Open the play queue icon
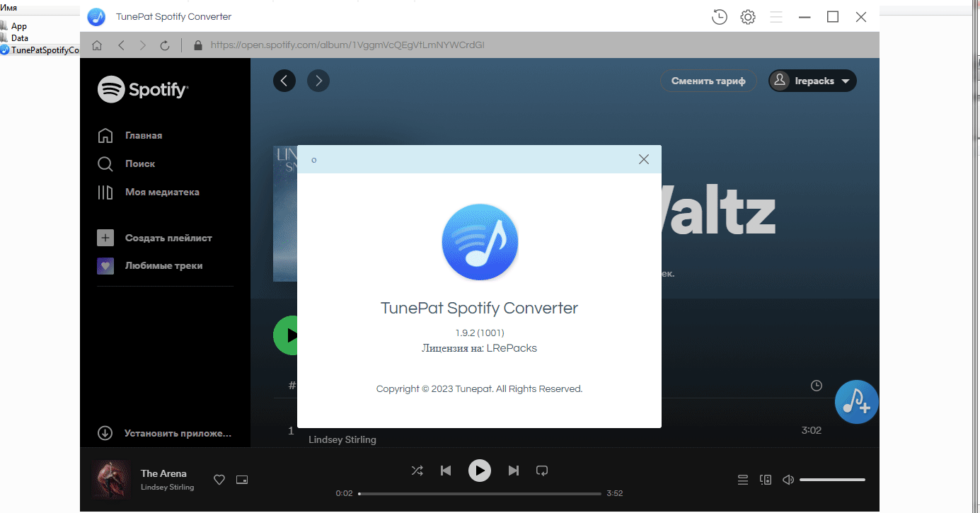Viewport: 980px width, 513px height. tap(743, 480)
